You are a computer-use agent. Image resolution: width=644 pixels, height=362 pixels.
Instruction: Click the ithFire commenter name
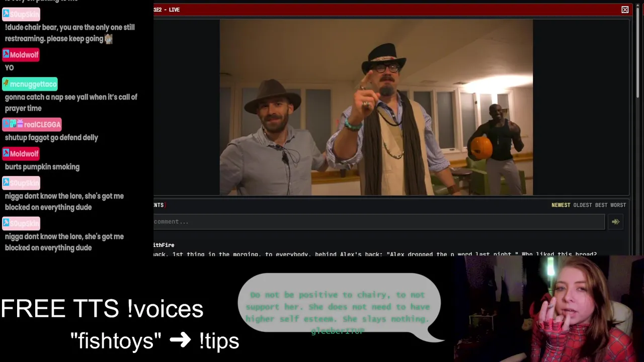point(164,245)
